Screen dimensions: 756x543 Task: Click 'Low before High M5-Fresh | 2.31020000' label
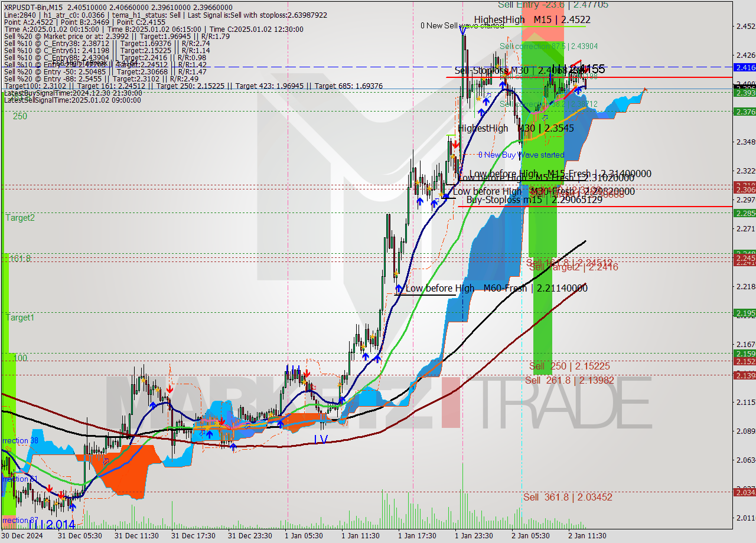[x=546, y=178]
